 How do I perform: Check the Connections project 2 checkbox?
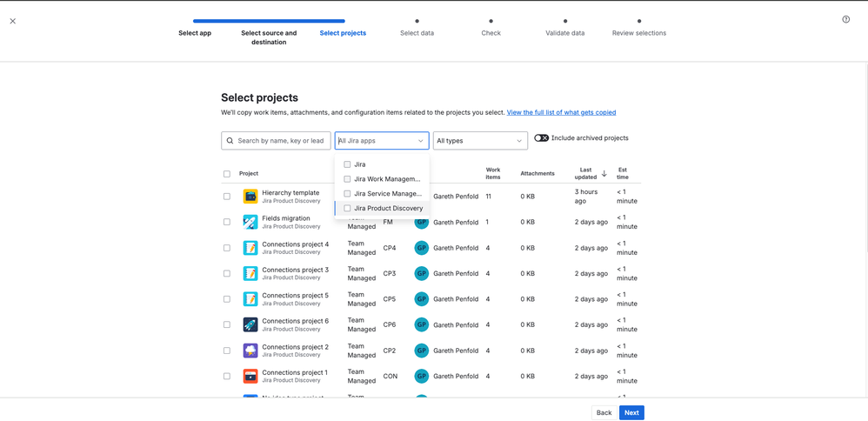pos(227,351)
